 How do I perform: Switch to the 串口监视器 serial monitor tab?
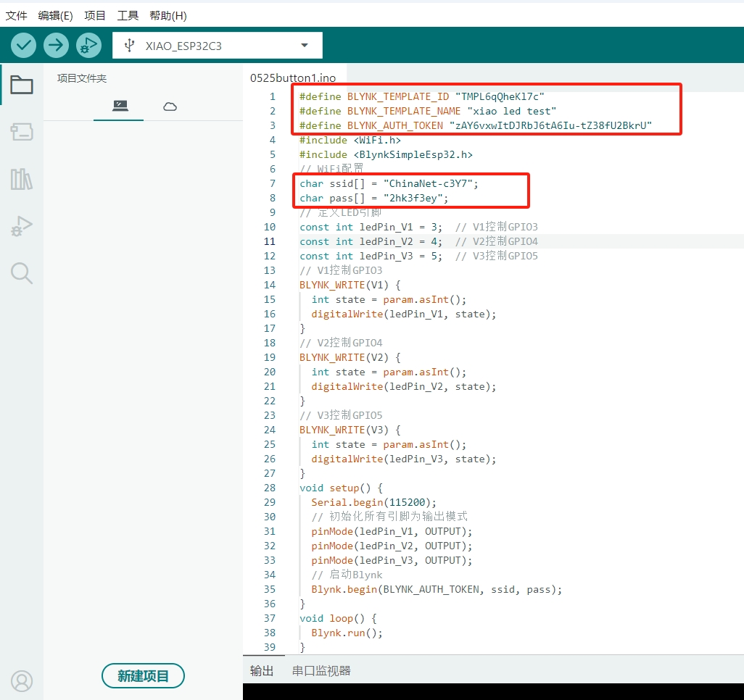(x=321, y=670)
